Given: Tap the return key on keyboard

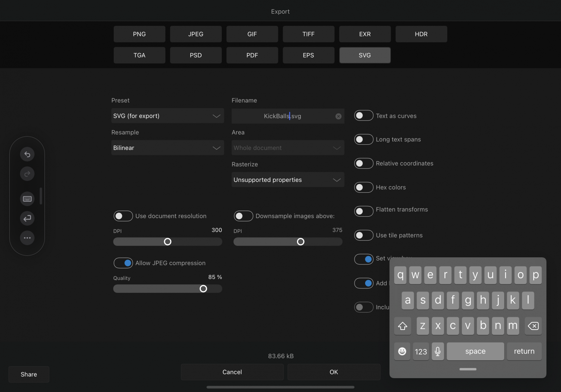Looking at the screenshot, I should pyautogui.click(x=524, y=351).
